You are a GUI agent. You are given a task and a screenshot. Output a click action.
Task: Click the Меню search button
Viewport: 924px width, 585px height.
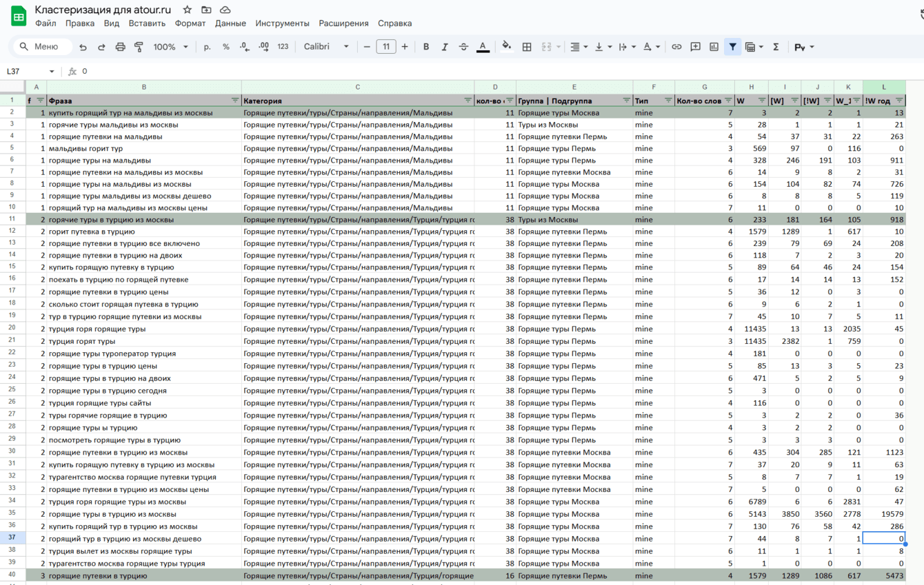point(40,47)
